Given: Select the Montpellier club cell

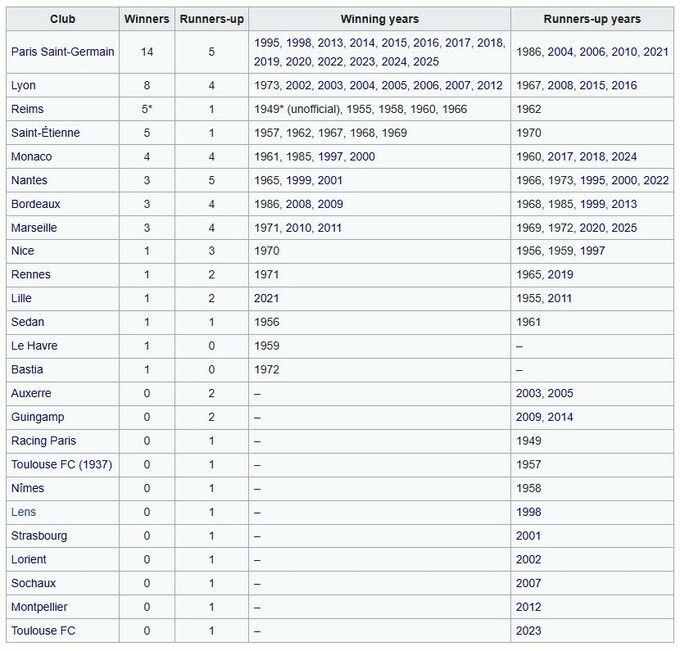Looking at the screenshot, I should (41, 607).
